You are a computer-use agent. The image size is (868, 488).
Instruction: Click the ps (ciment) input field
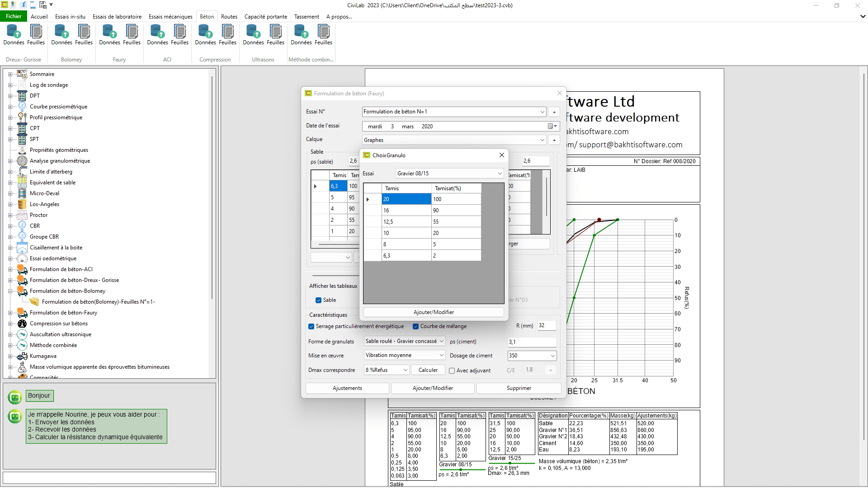532,342
